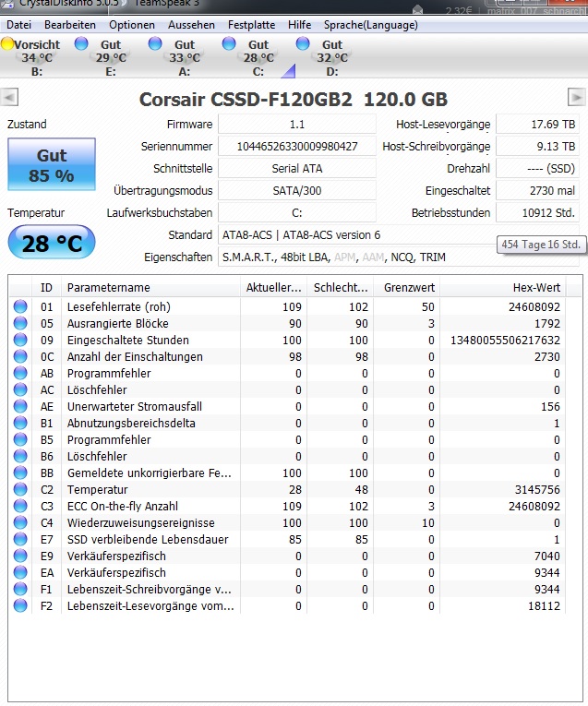Click status icon of Abnutzungsbereichsdelta row
The image size is (588, 706).
coord(20,423)
